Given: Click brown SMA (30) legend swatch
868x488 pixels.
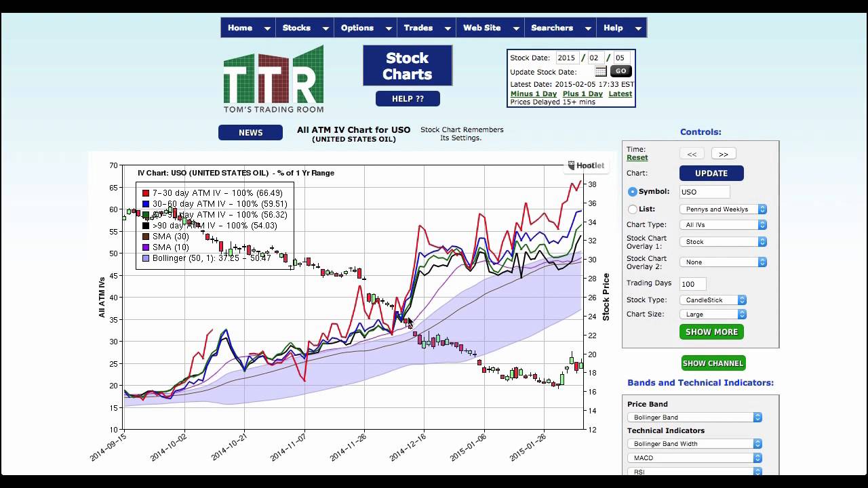Looking at the screenshot, I should 146,237.
